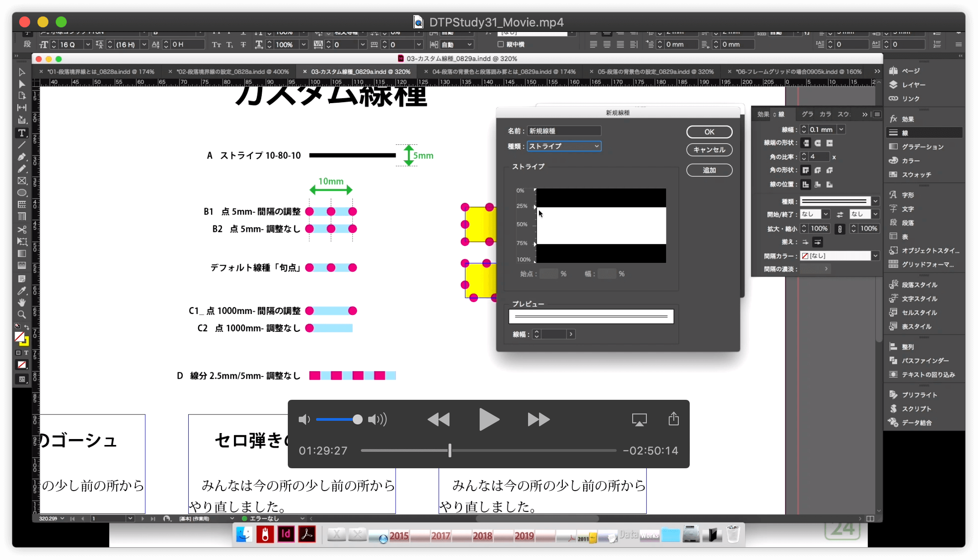
Task: Click the video play button
Action: point(489,419)
